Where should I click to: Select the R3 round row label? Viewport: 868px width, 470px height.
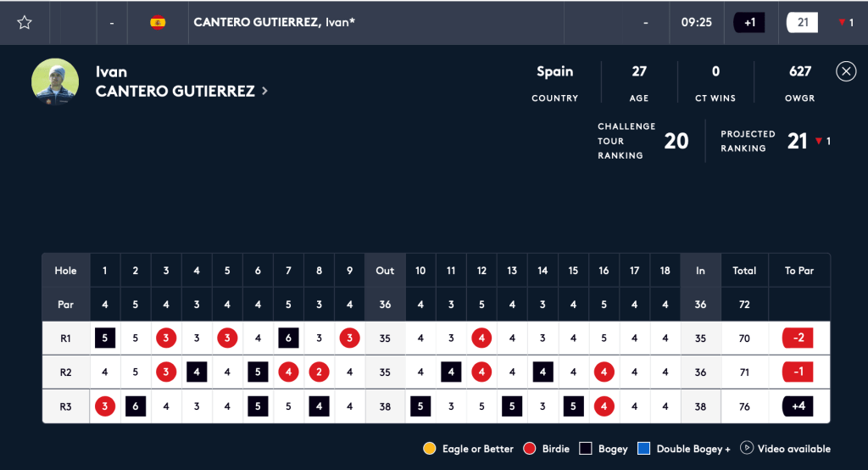pyautogui.click(x=65, y=406)
